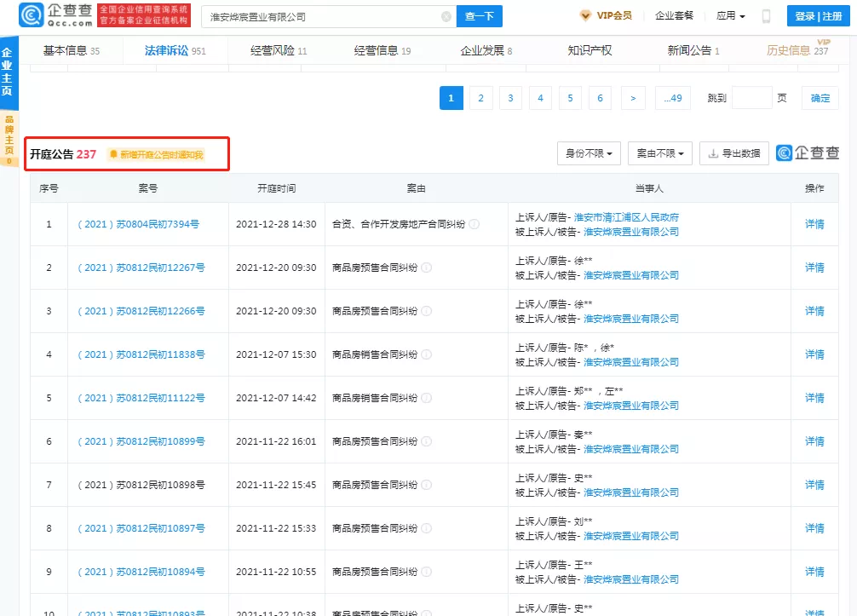
Task: Open the 品牌主页 side tab
Action: [x=8, y=140]
